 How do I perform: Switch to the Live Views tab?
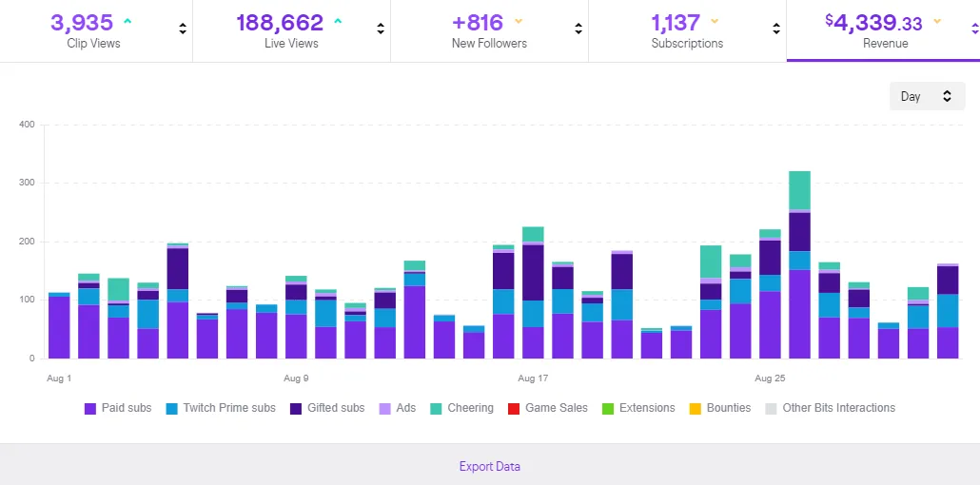click(x=290, y=30)
